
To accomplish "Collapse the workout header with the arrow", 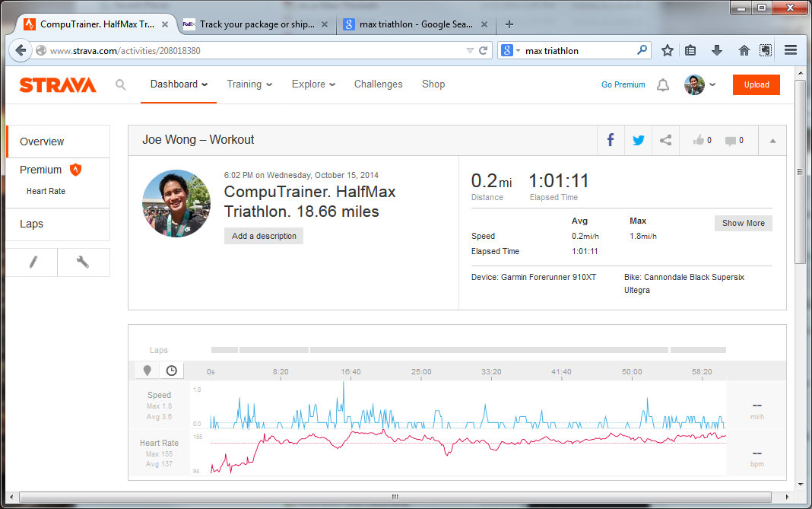I will [x=772, y=140].
